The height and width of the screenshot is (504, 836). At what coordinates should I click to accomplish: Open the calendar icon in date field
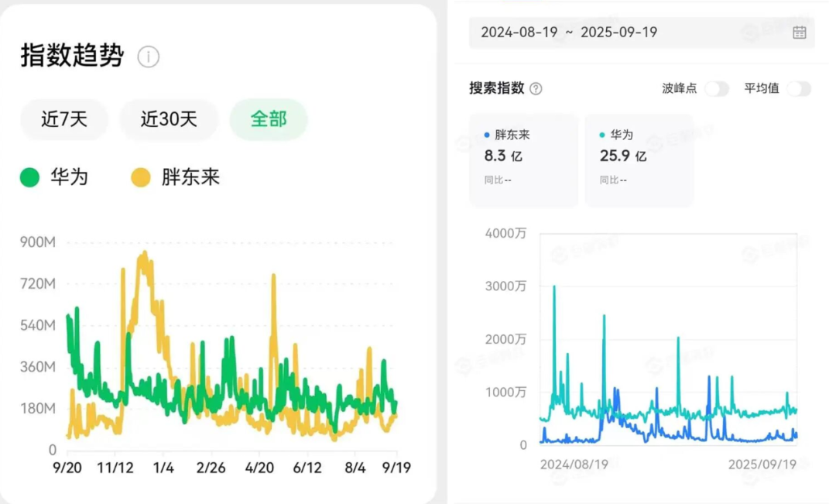(799, 33)
